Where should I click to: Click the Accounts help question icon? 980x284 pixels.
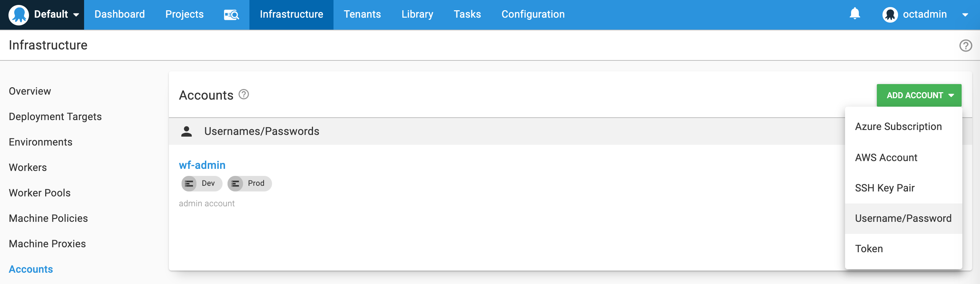(x=243, y=94)
